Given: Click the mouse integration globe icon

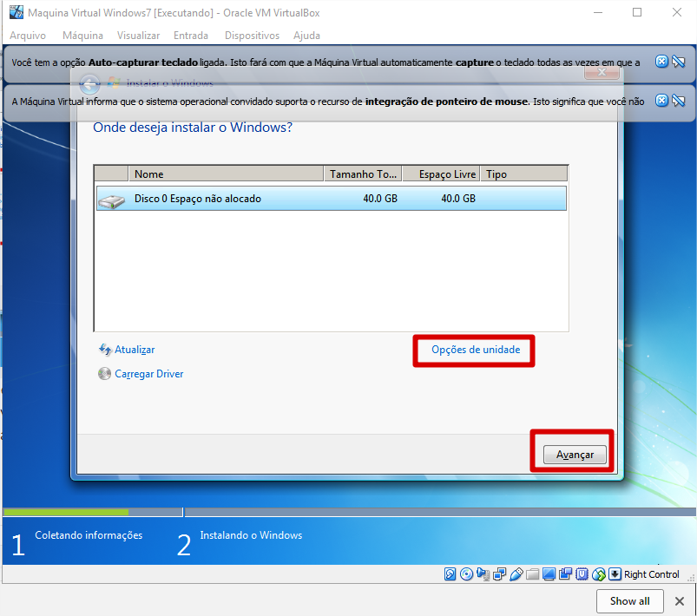Looking at the screenshot, I should [x=598, y=574].
